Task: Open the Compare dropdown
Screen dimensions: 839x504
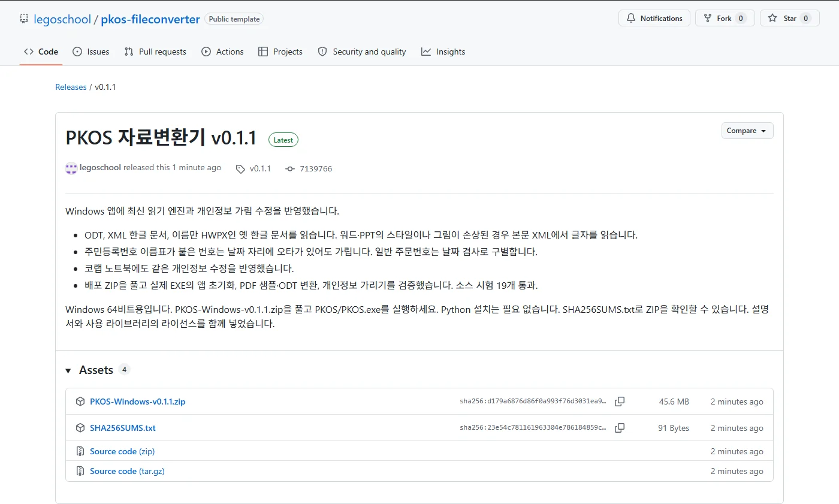Action: tap(747, 131)
